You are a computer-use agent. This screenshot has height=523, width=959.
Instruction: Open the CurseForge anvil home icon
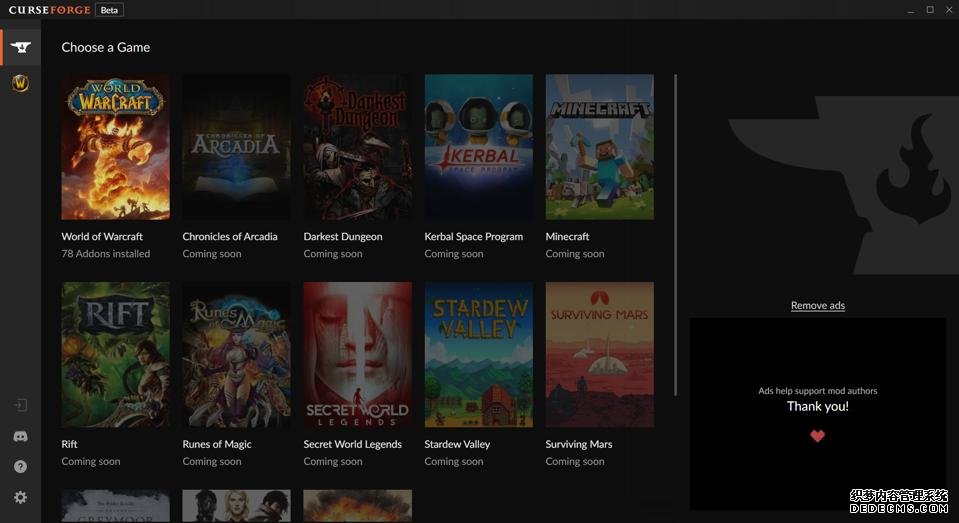tap(20, 47)
